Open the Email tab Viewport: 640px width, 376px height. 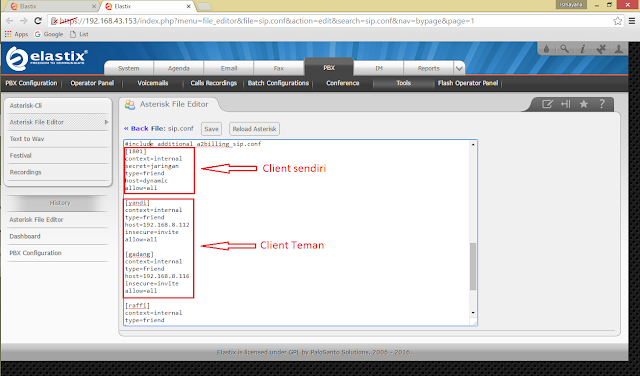pyautogui.click(x=229, y=69)
